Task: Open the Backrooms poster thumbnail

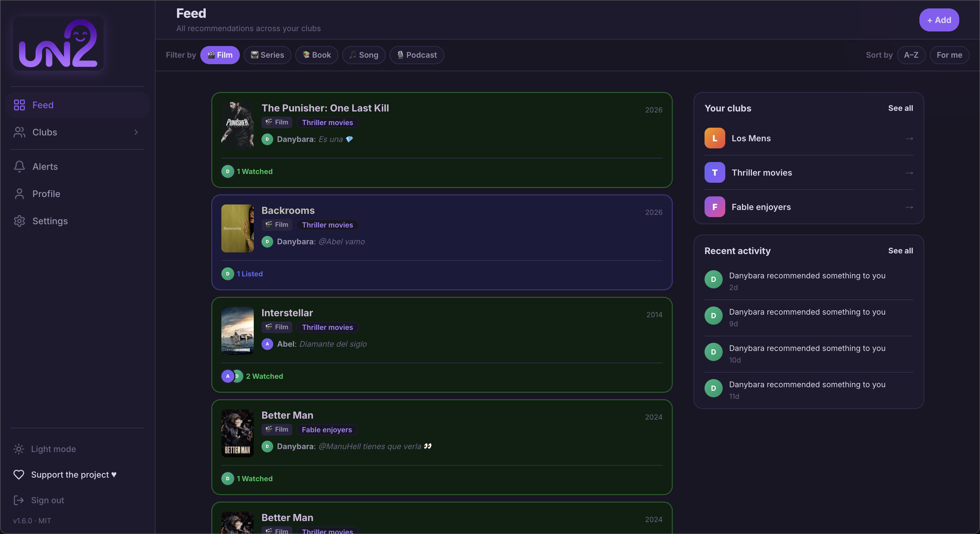Action: [238, 228]
